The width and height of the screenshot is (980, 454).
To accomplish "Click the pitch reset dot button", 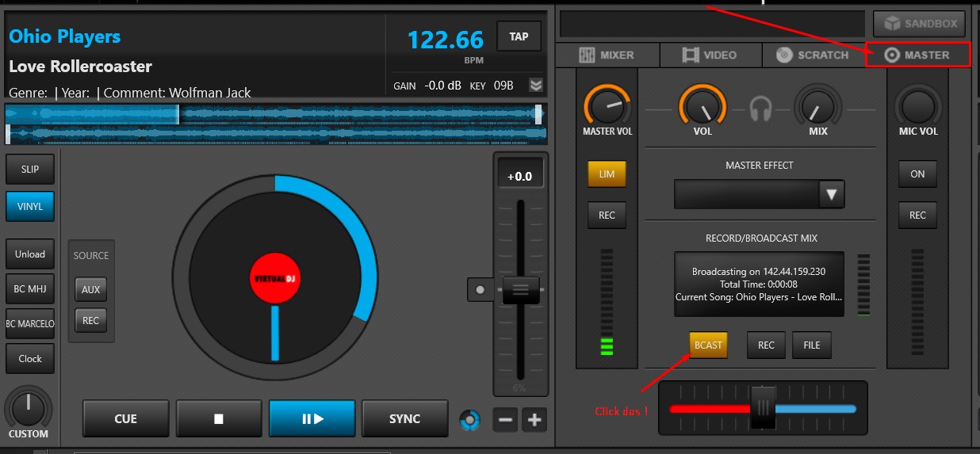I will (480, 290).
